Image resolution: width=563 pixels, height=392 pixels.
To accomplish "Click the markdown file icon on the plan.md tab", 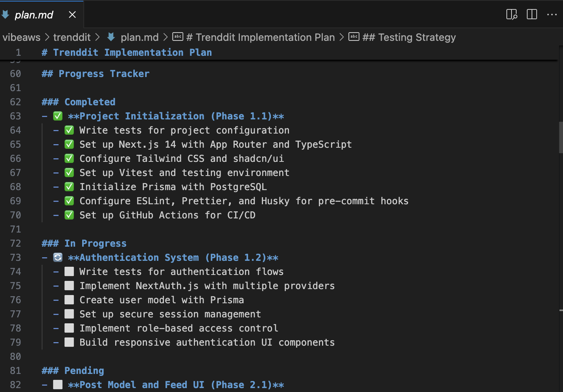I will coord(6,15).
